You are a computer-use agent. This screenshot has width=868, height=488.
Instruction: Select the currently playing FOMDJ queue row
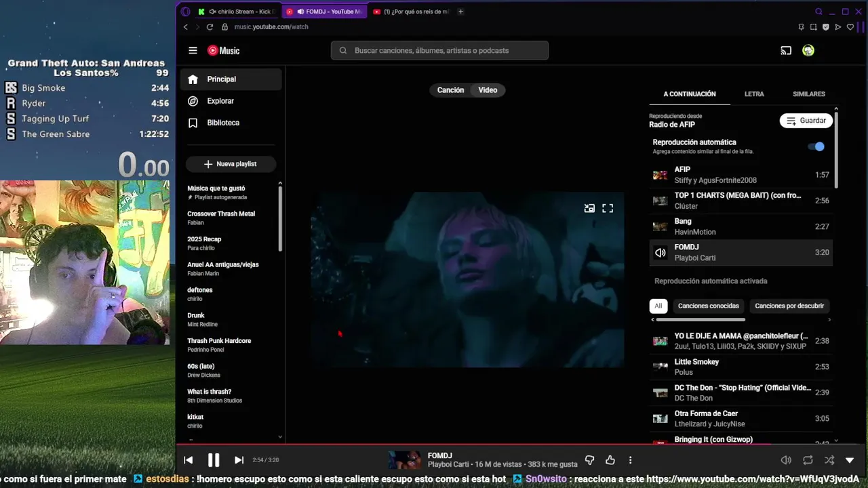(741, 252)
